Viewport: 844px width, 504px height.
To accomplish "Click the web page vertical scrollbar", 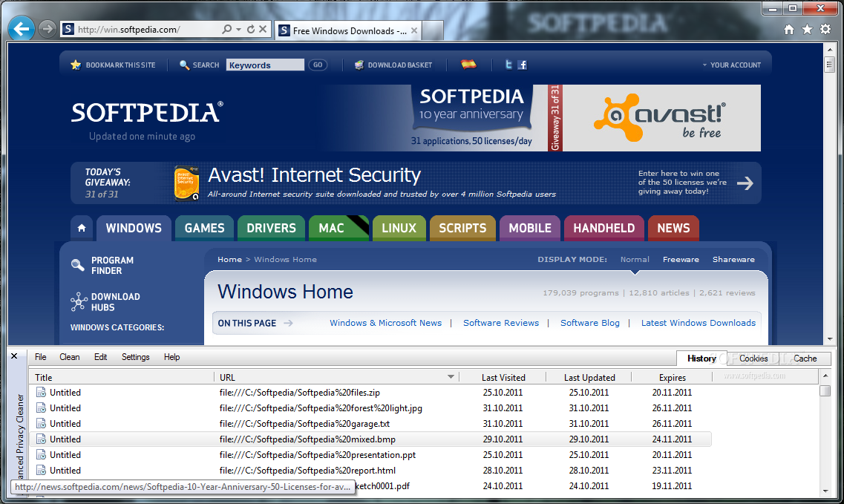I will (x=829, y=194).
